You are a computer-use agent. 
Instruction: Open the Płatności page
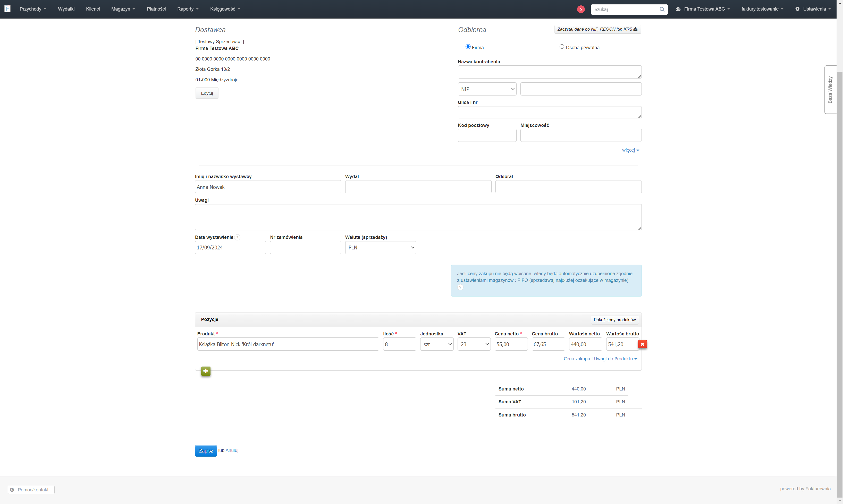(156, 9)
